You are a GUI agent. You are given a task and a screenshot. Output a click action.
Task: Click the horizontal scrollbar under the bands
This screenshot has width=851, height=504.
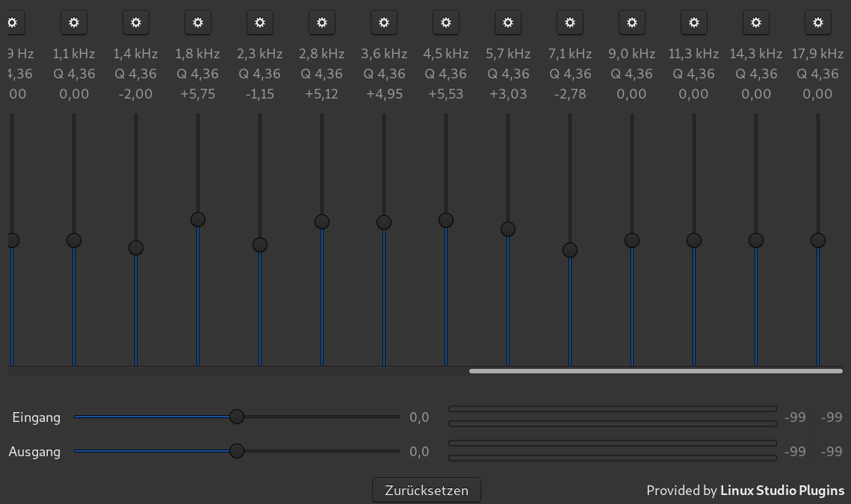tap(655, 370)
